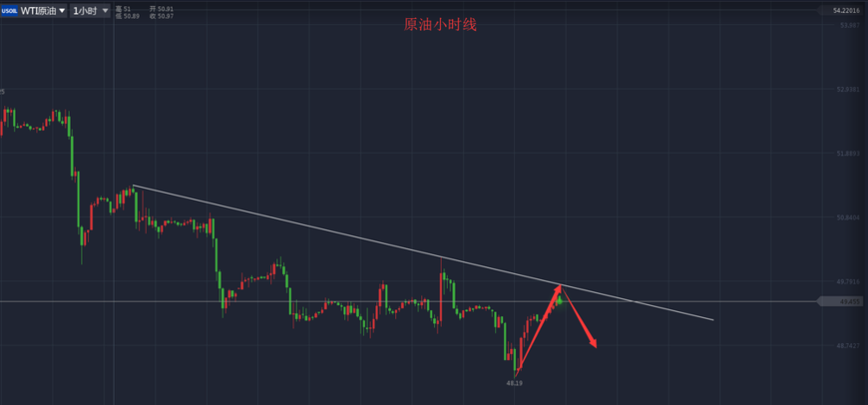Click the 48.19 low price marker

[x=513, y=382]
